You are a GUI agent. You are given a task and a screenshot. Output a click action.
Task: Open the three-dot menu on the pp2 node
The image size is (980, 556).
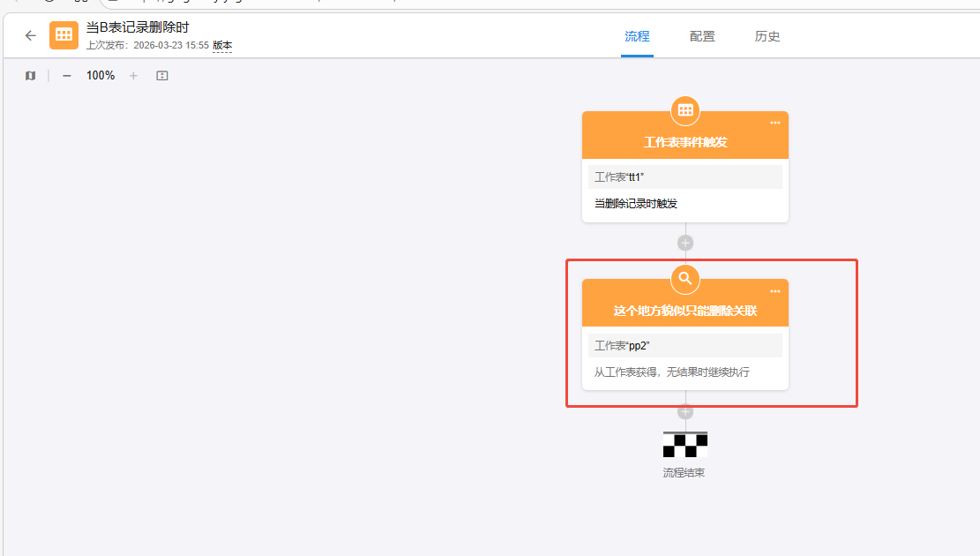coord(775,291)
